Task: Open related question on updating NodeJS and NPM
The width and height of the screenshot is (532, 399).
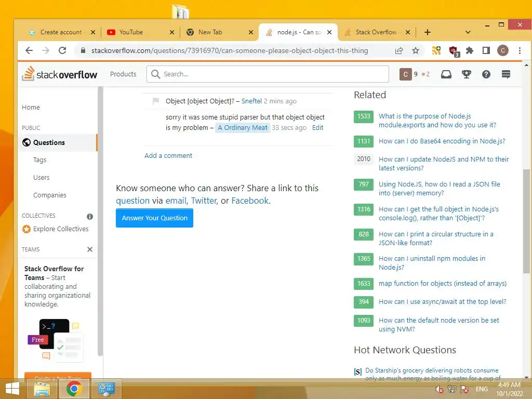Action: point(444,164)
